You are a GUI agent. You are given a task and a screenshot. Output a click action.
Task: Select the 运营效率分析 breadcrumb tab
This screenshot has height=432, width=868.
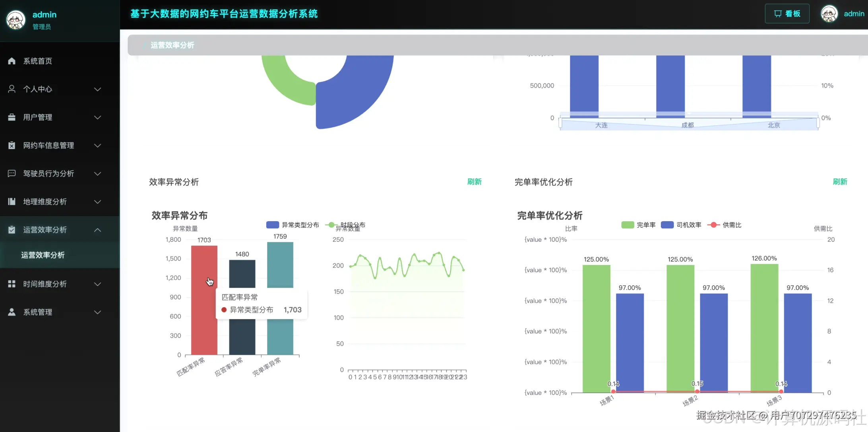point(172,45)
